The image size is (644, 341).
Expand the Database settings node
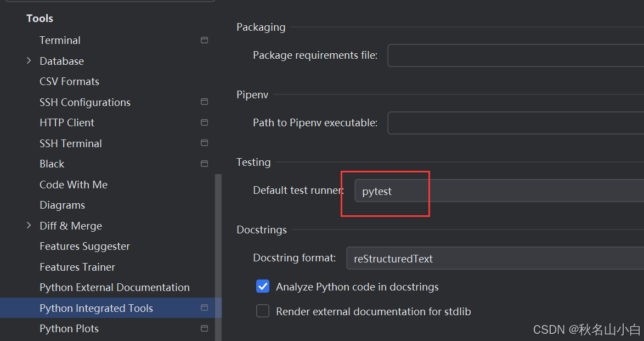29,61
